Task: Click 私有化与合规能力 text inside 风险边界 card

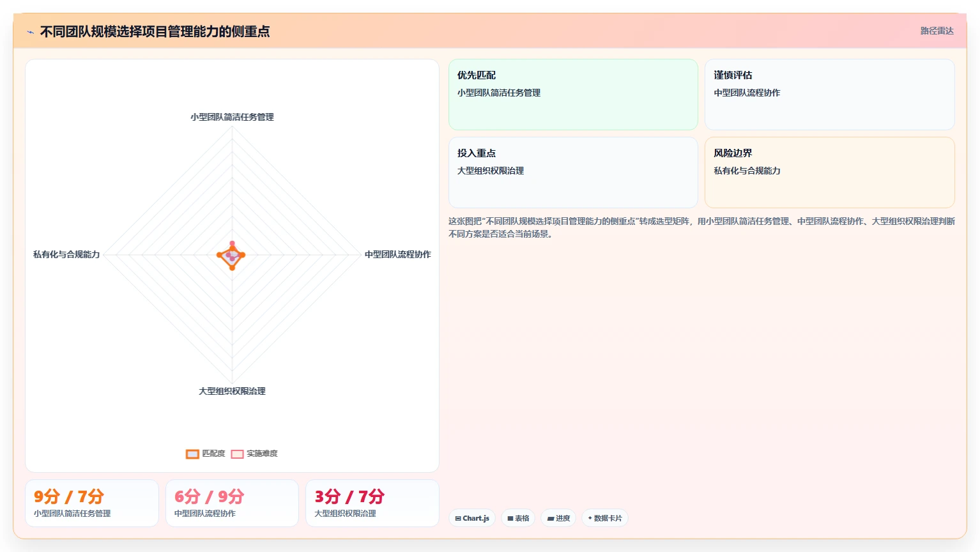Action: 747,171
